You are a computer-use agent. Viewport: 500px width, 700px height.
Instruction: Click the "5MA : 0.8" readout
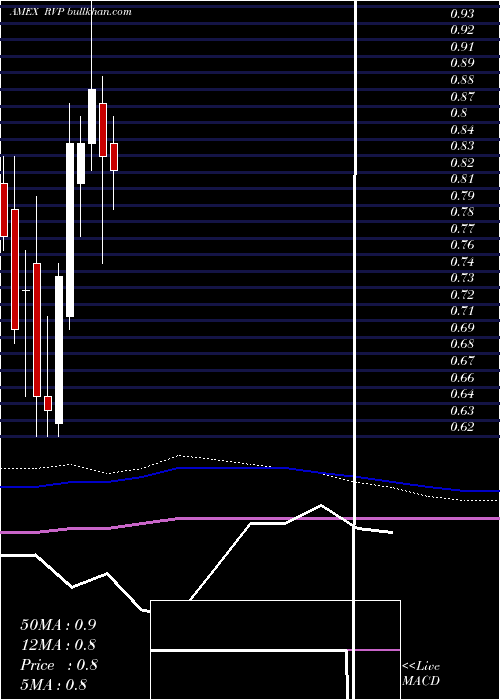54,685
